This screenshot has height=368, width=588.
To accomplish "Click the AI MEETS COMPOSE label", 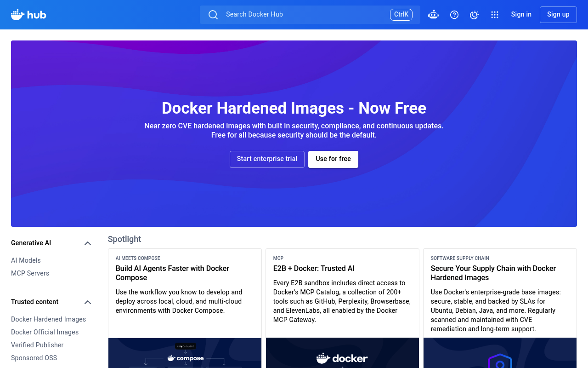I will (138, 259).
